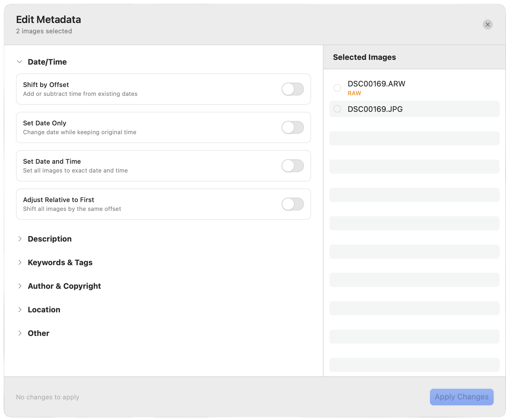The image size is (509, 420).
Task: Click the No changes to apply status text
Action: (47, 397)
